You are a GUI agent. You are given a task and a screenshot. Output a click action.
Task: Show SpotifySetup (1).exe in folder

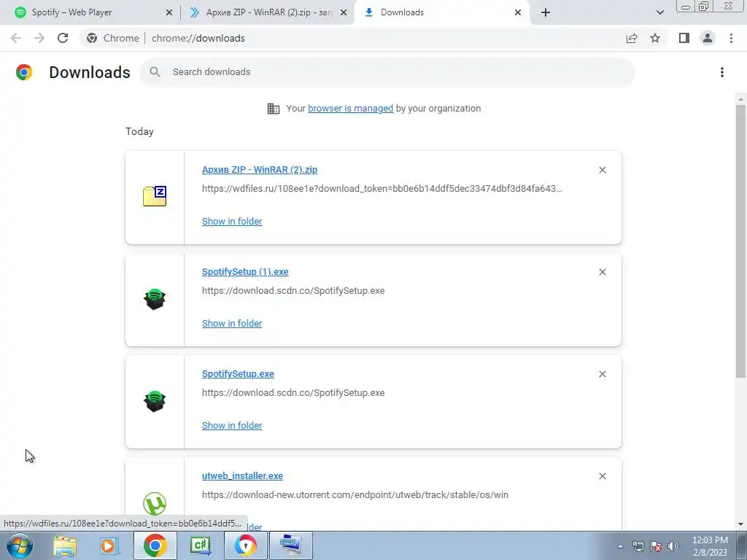[231, 323]
